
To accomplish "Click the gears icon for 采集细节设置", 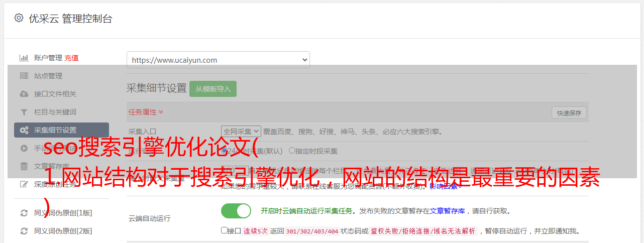I will (24, 130).
